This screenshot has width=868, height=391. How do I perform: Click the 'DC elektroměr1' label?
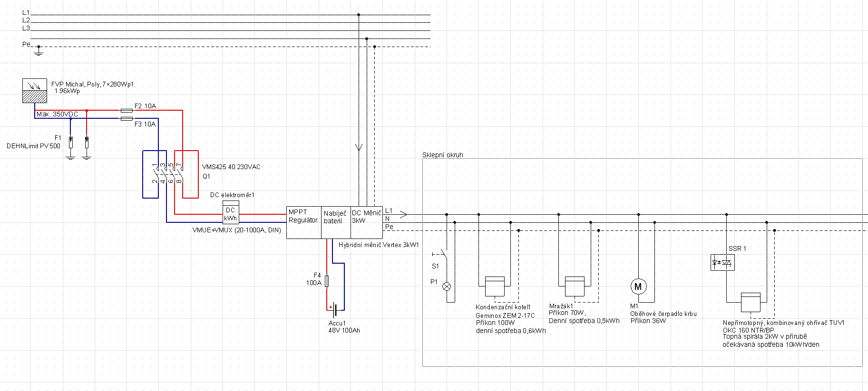[x=232, y=195]
